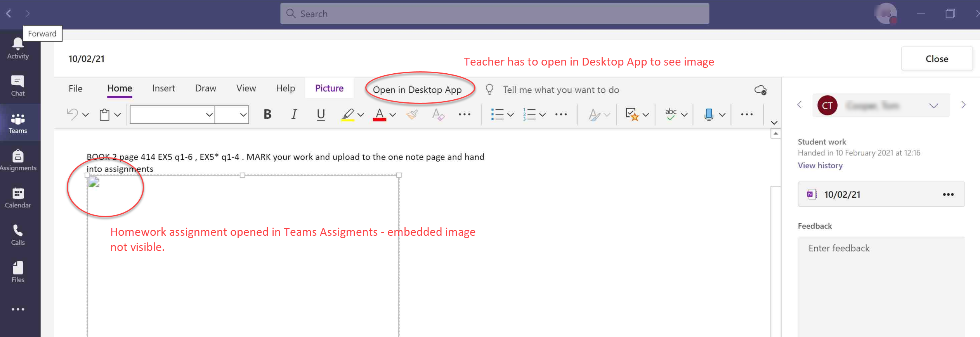This screenshot has width=980, height=337.
Task: Apply the Format Painter
Action: [x=412, y=114]
